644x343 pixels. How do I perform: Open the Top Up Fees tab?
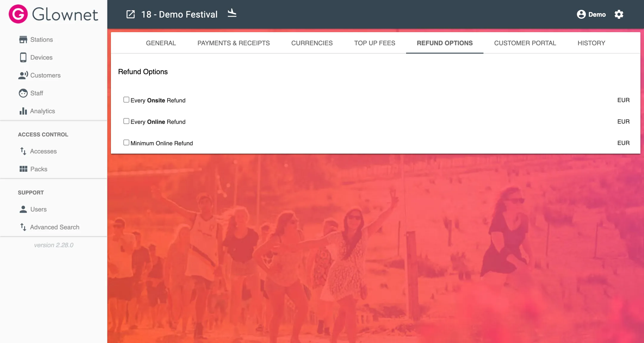(374, 43)
